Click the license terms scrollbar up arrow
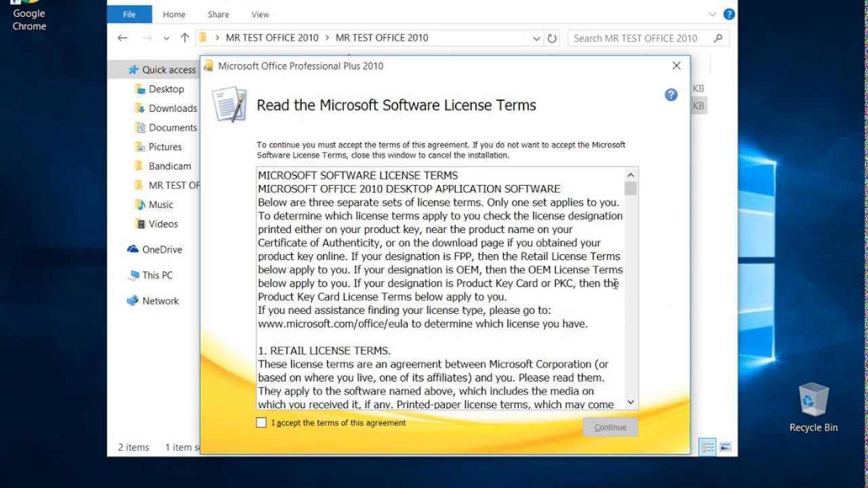Viewport: 868px width, 488px height. 631,174
